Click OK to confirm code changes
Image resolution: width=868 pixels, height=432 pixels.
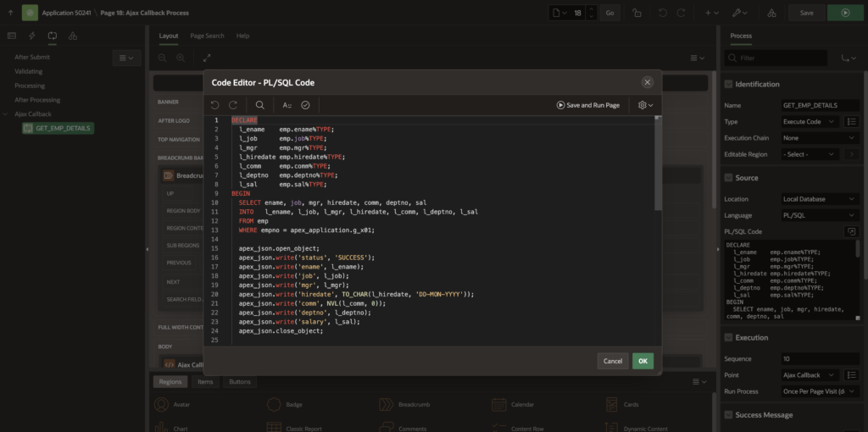tap(643, 361)
